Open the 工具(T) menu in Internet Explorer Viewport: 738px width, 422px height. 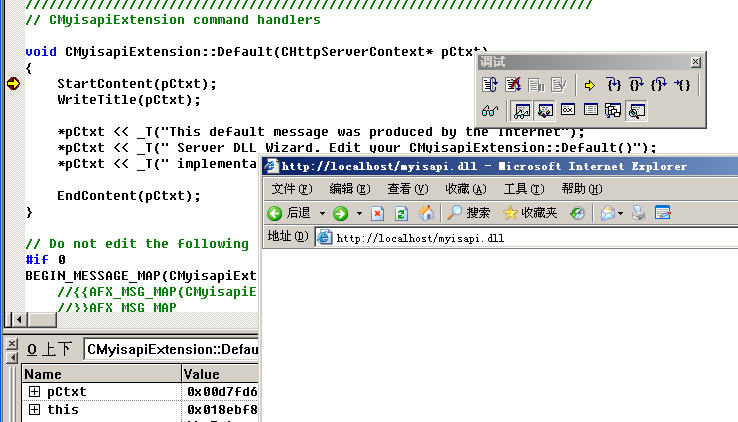pyautogui.click(x=524, y=189)
